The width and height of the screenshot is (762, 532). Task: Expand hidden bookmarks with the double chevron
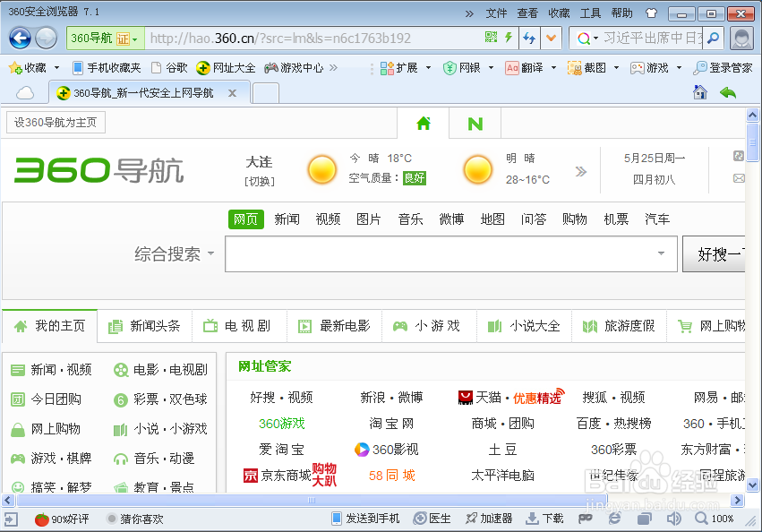(333, 67)
